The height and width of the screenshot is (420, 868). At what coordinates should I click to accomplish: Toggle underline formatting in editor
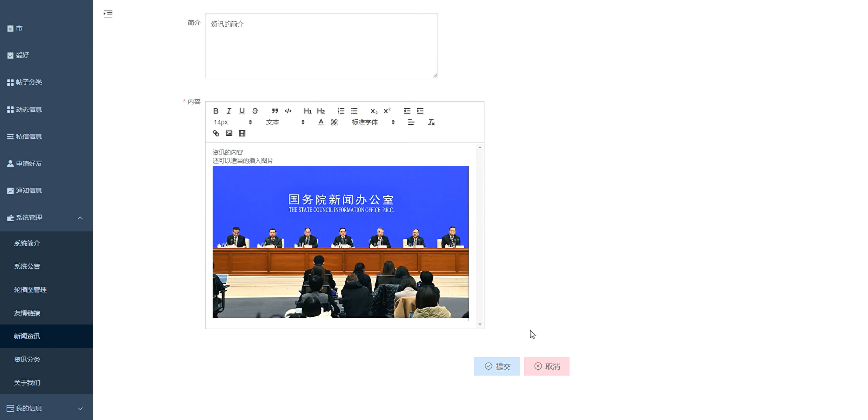click(242, 111)
